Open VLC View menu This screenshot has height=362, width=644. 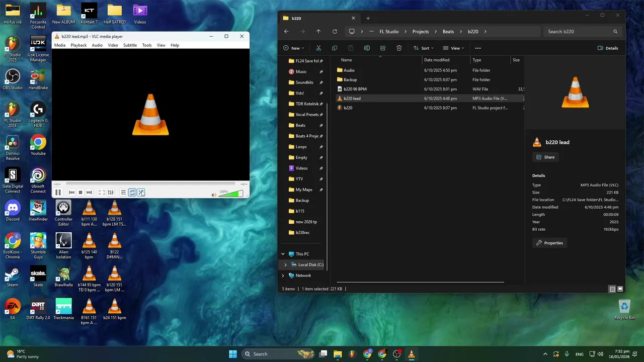click(161, 45)
